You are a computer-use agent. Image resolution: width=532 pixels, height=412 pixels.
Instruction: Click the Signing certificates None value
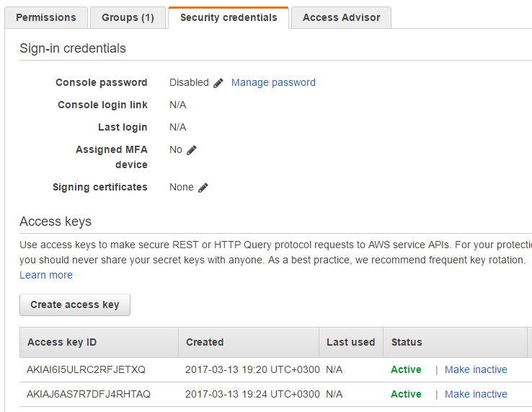(182, 187)
